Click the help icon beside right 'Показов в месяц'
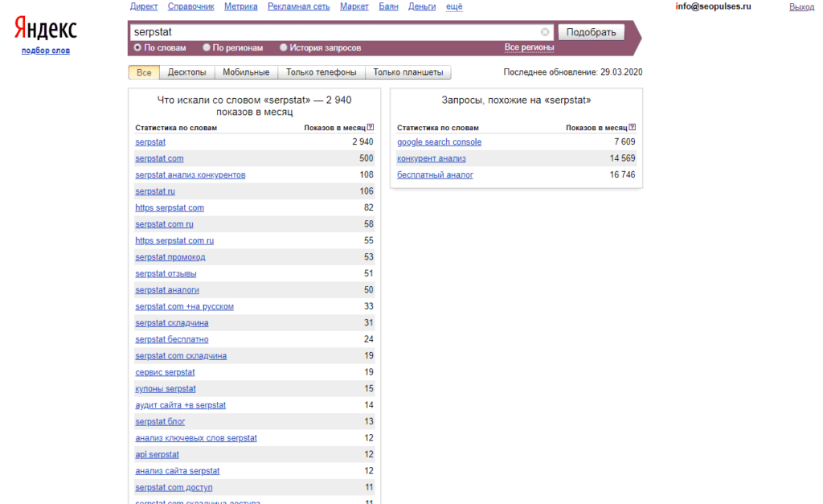This screenshot has width=823, height=504. (x=633, y=127)
